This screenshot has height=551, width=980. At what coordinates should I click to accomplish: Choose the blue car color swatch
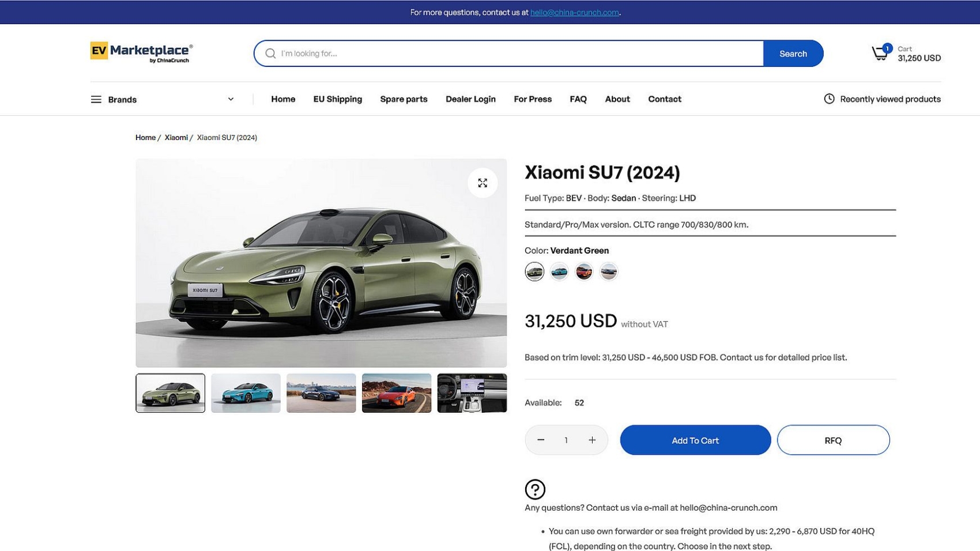click(559, 271)
